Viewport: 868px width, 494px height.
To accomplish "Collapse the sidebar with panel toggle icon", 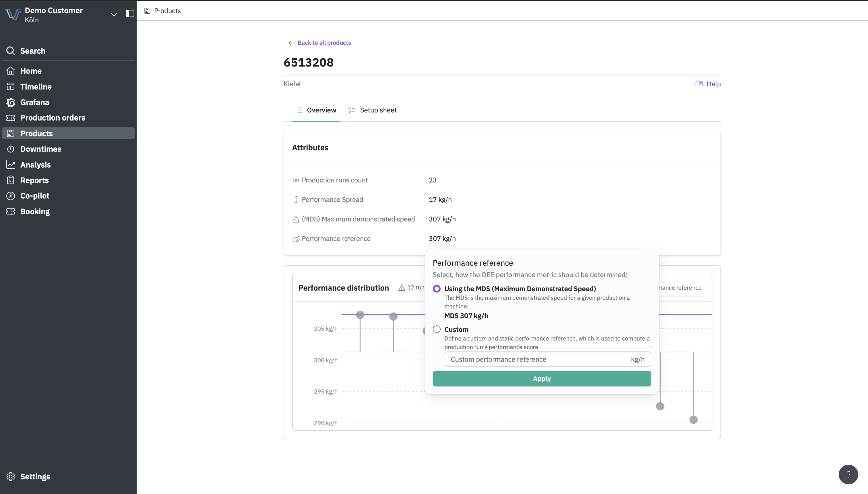I will [130, 13].
